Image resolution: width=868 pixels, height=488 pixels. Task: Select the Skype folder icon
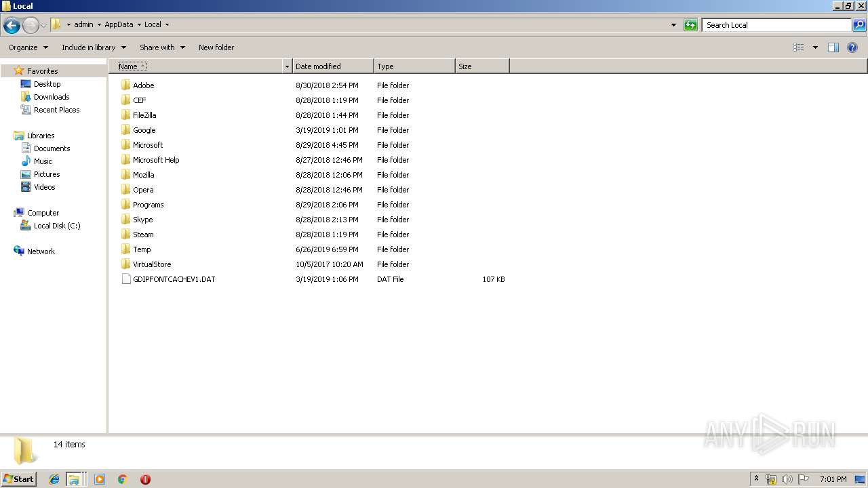tap(125, 220)
